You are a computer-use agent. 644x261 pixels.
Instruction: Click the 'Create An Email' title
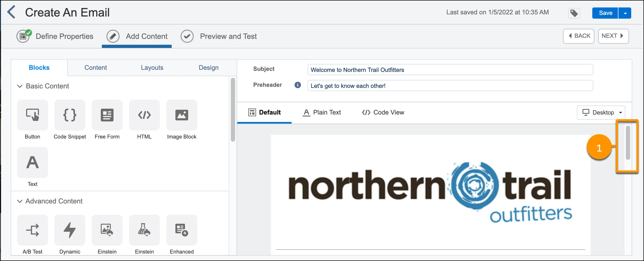[x=67, y=13]
